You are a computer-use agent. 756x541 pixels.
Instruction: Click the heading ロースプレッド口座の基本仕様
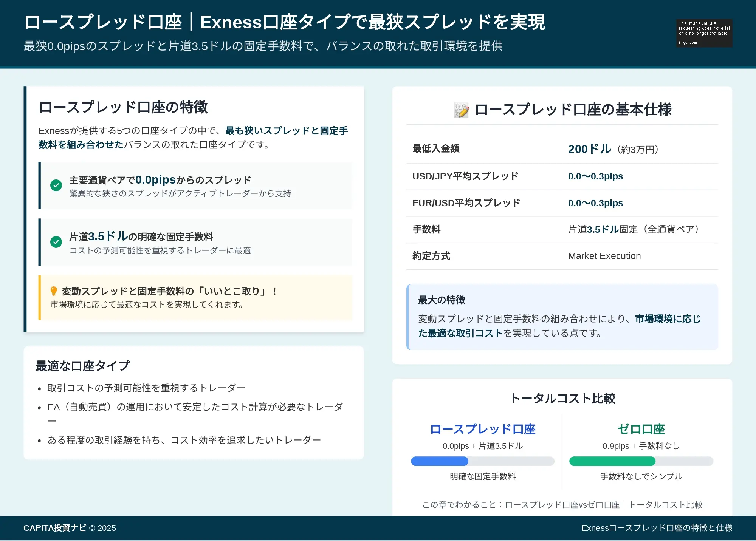[573, 110]
